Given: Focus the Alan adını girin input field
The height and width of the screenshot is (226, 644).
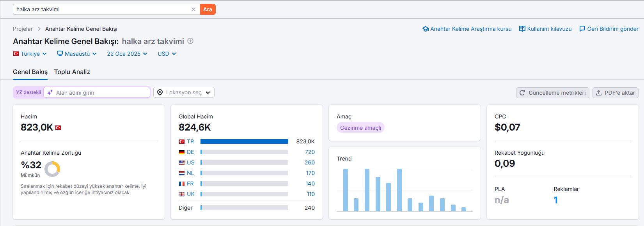Looking at the screenshot, I should [97, 92].
